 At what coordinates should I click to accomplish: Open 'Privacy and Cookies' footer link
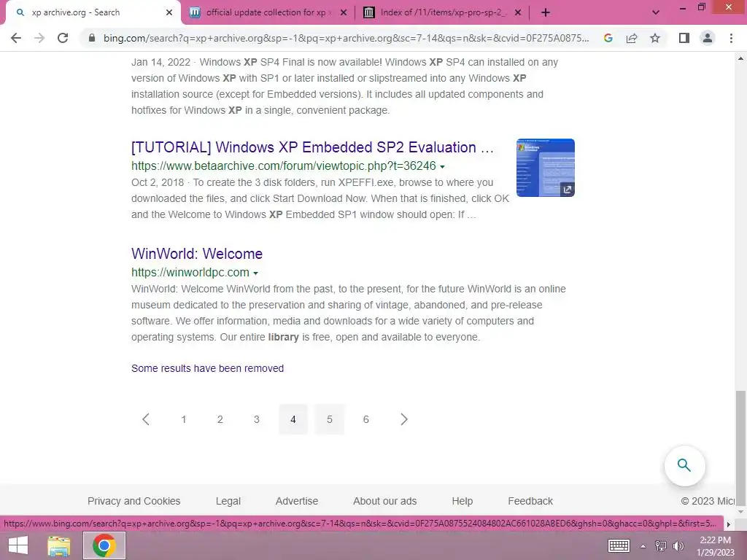(x=134, y=501)
